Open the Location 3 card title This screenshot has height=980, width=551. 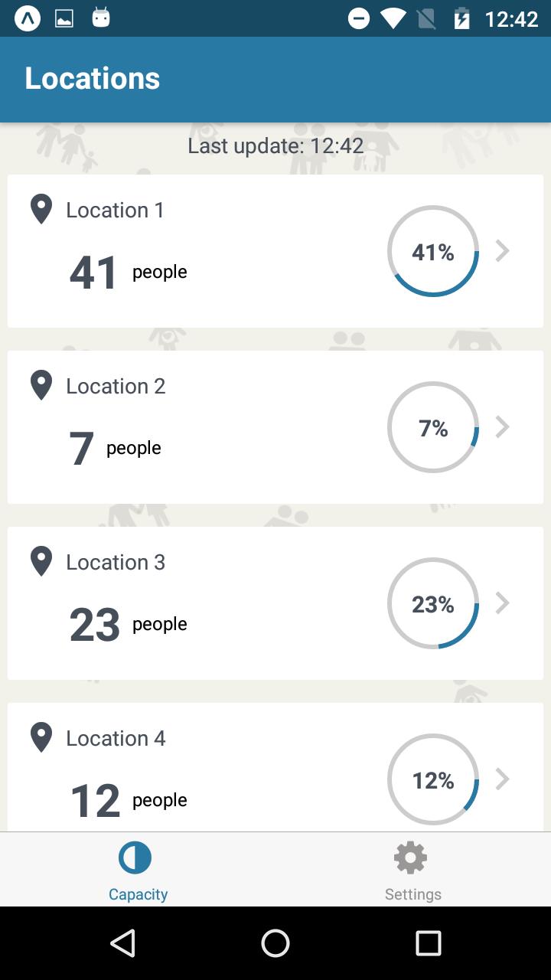coord(116,562)
